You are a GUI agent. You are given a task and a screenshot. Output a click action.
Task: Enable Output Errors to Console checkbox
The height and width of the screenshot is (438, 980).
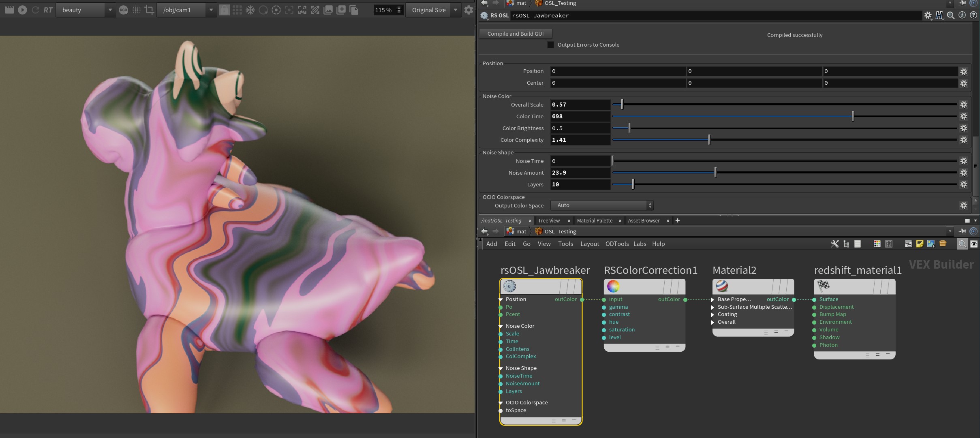[550, 45]
